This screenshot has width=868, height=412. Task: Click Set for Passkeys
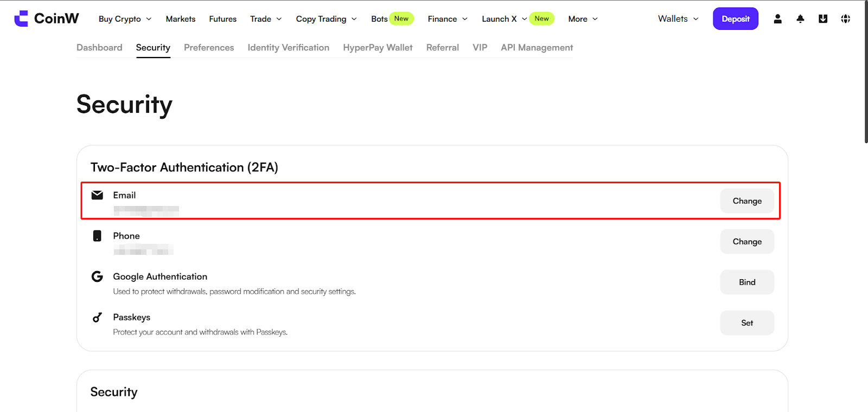747,323
